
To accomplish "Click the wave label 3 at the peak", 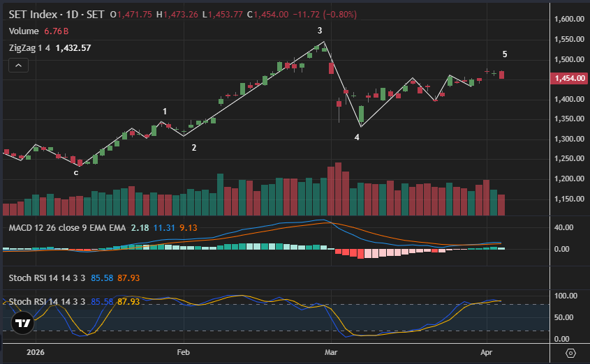I will (x=320, y=31).
